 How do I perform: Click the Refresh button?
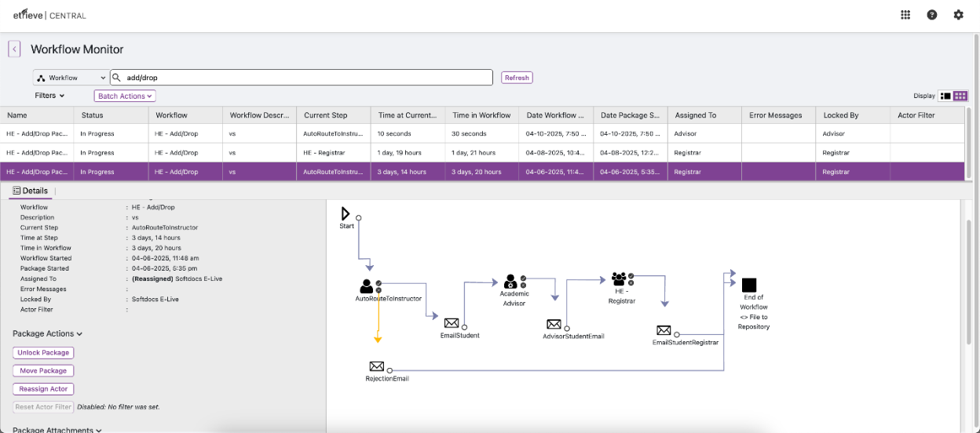(x=517, y=78)
